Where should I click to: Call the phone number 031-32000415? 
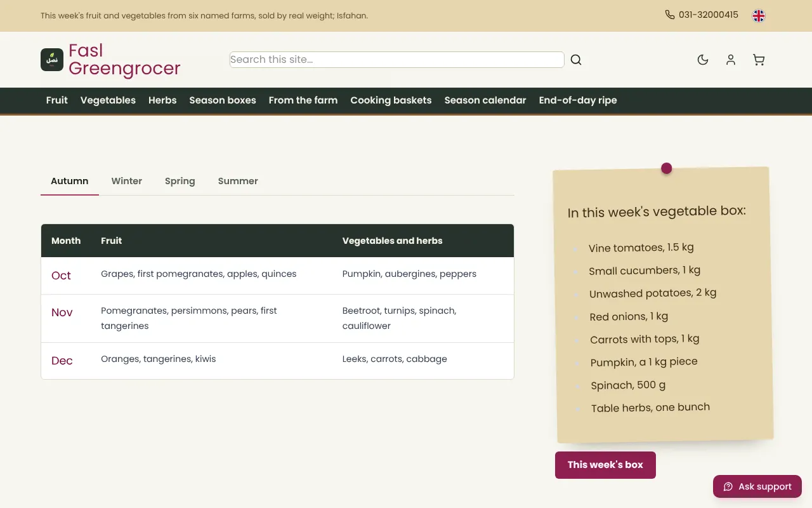pyautogui.click(x=709, y=15)
